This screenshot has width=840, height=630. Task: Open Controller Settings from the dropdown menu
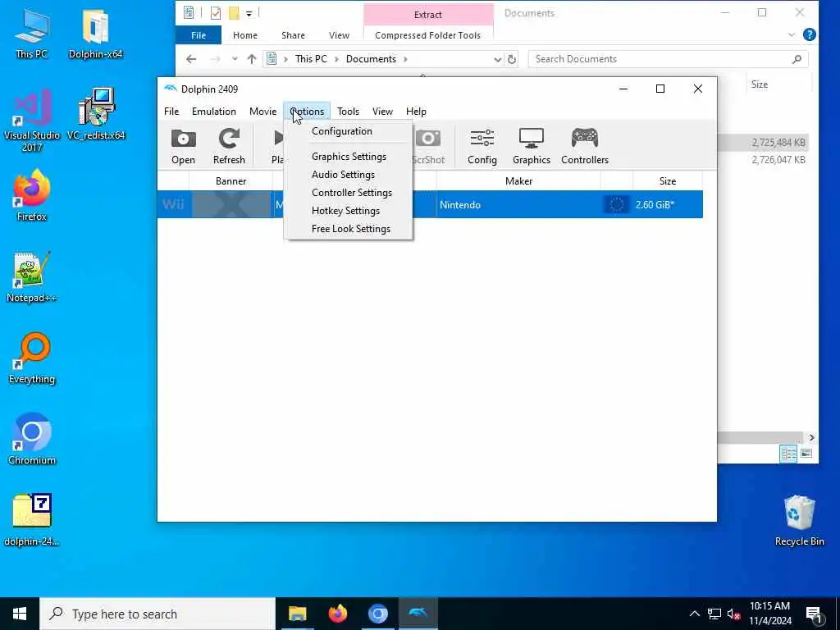[351, 193]
